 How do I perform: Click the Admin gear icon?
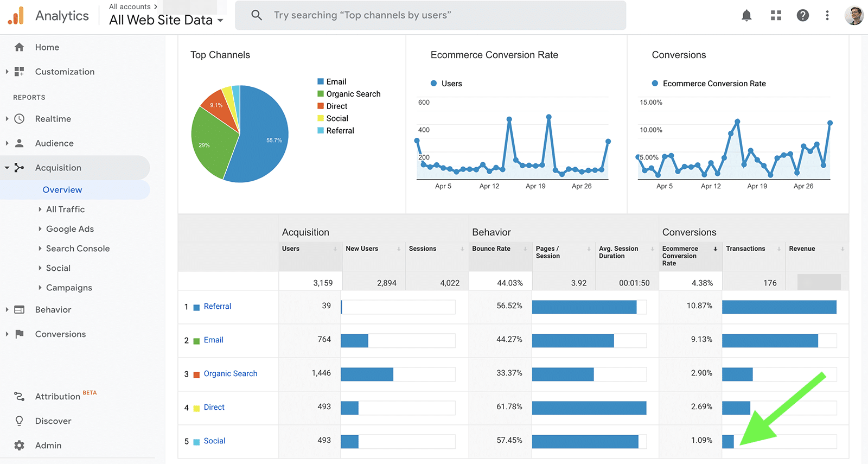tap(20, 446)
